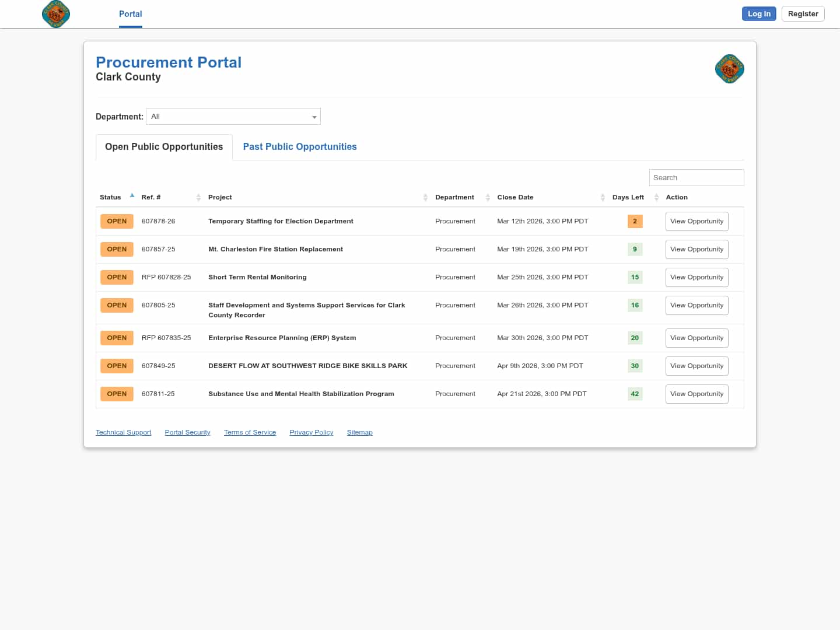840x630 pixels.
Task: Sort by Department column sort arrows
Action: (x=488, y=198)
